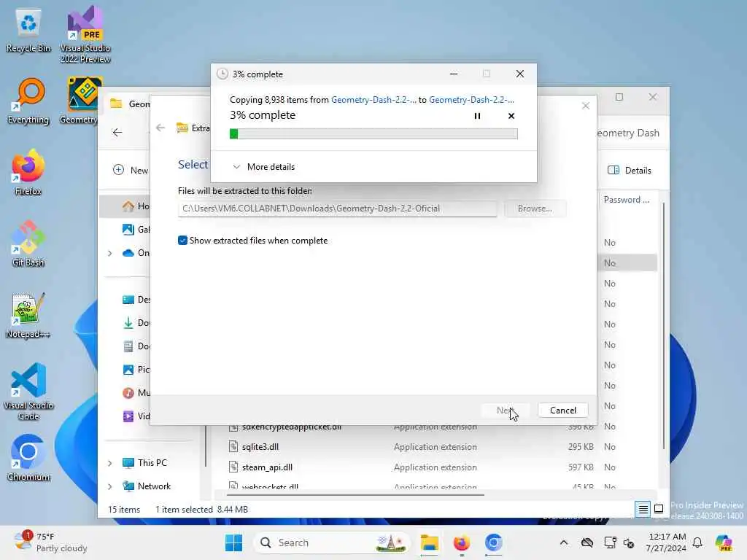Cancel the extraction wizard
The width and height of the screenshot is (747, 560).
pos(562,410)
